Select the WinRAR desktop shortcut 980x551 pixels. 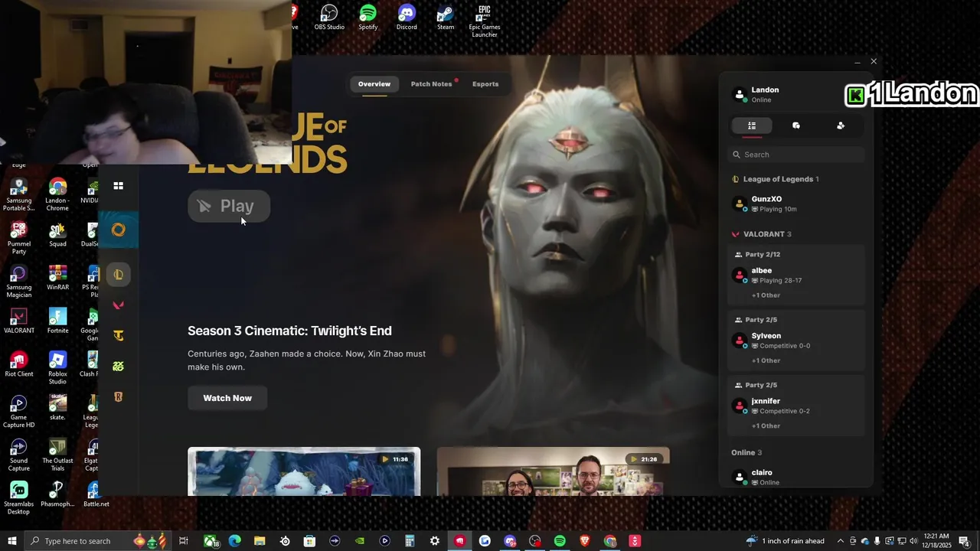pos(57,278)
